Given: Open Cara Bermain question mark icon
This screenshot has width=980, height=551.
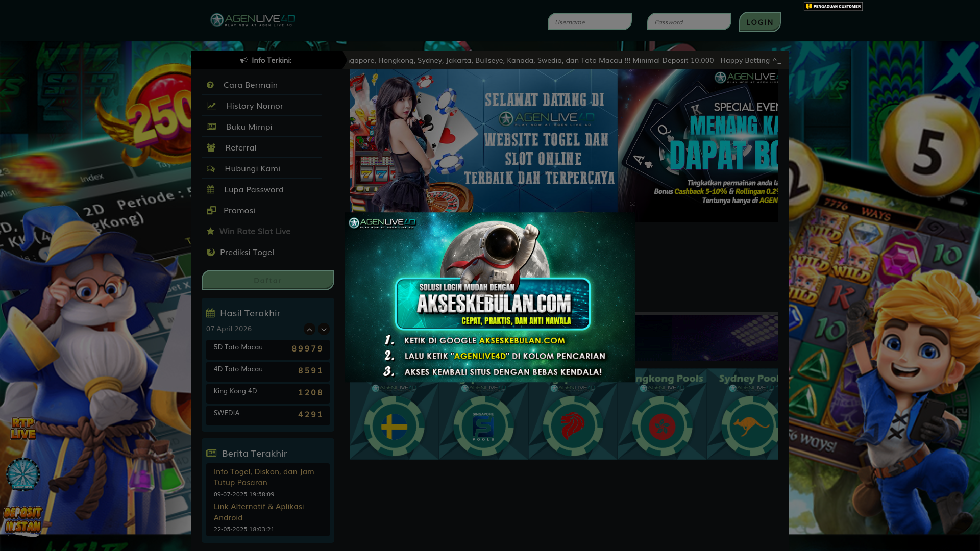Looking at the screenshot, I should click(210, 85).
